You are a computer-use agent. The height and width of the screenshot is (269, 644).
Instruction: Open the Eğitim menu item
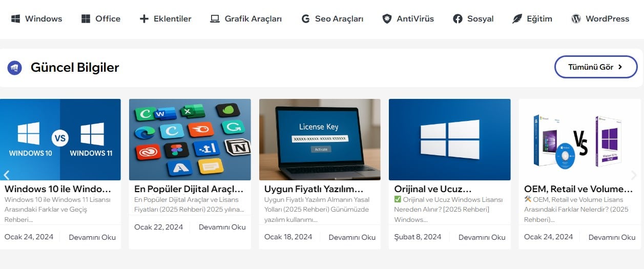[532, 19]
